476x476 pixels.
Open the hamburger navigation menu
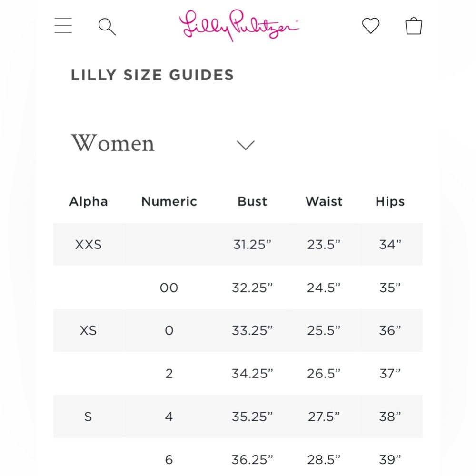[x=63, y=25]
